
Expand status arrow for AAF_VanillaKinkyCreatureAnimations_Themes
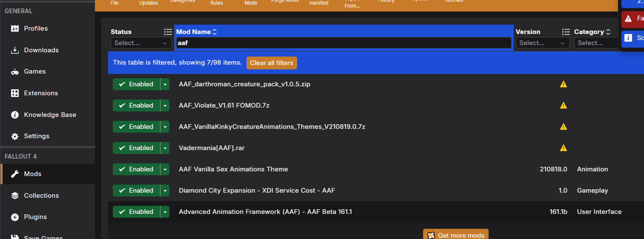click(165, 127)
